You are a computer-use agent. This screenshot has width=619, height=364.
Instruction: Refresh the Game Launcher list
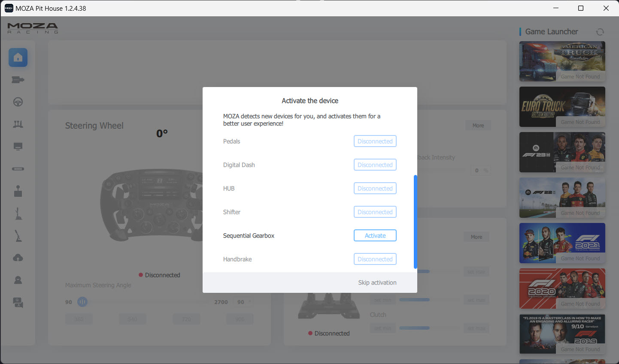[x=600, y=32]
